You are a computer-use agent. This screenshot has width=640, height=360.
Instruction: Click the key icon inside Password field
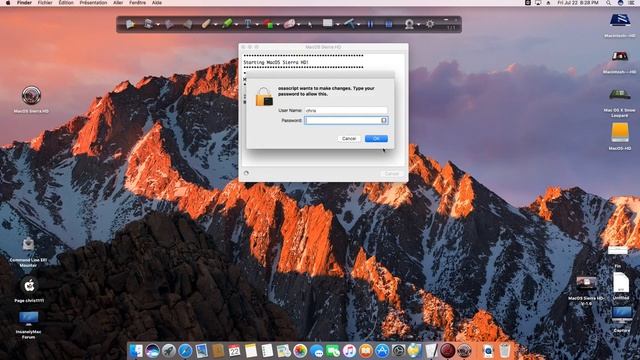(384, 120)
